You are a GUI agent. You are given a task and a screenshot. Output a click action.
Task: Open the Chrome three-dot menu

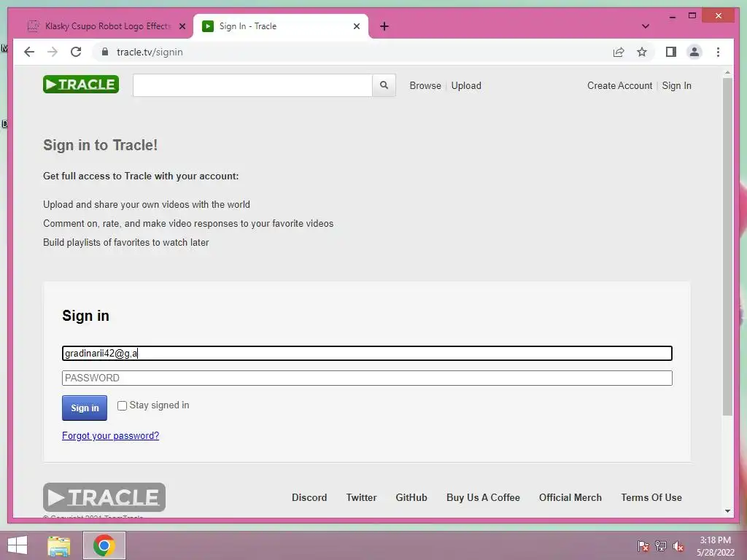[x=718, y=52]
